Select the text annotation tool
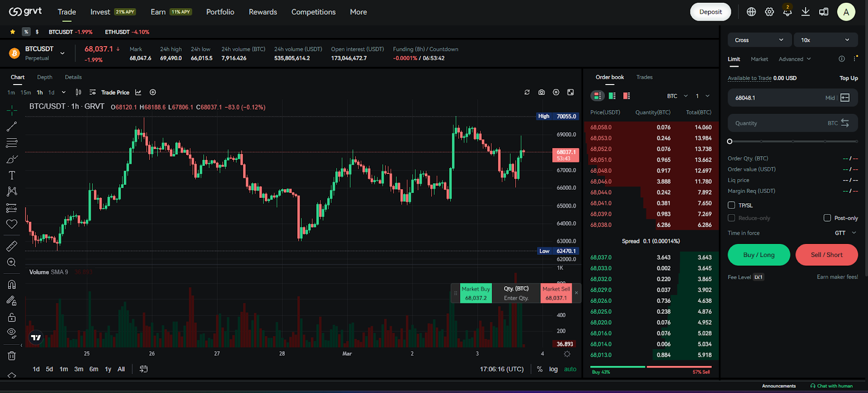This screenshot has width=868, height=393. click(11, 176)
